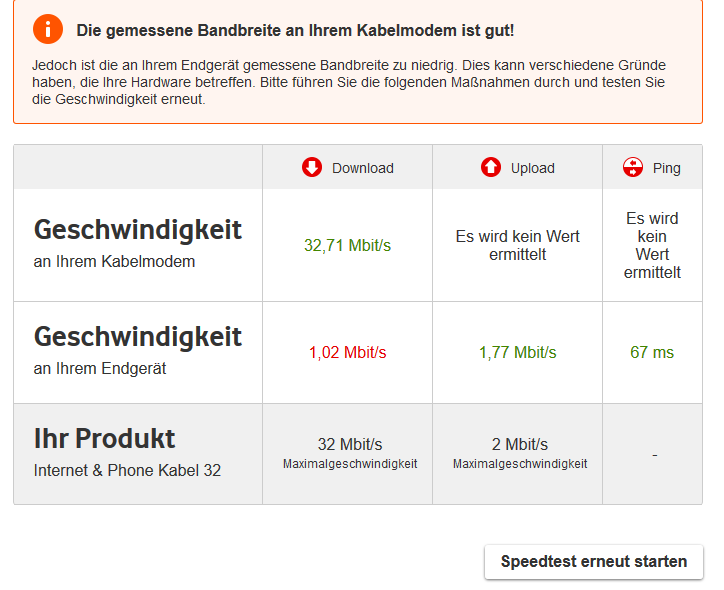Click the red Upload arrow icon
Image resolution: width=724 pixels, height=590 pixels.
(491, 167)
